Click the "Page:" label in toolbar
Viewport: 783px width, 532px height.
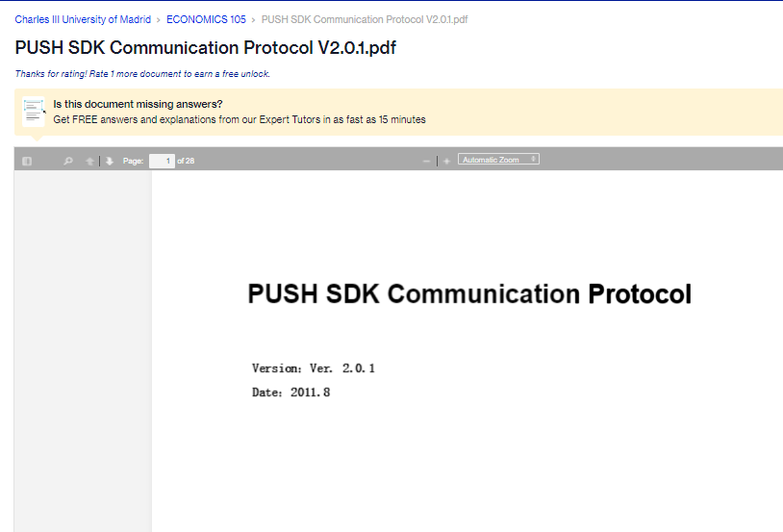pos(133,161)
